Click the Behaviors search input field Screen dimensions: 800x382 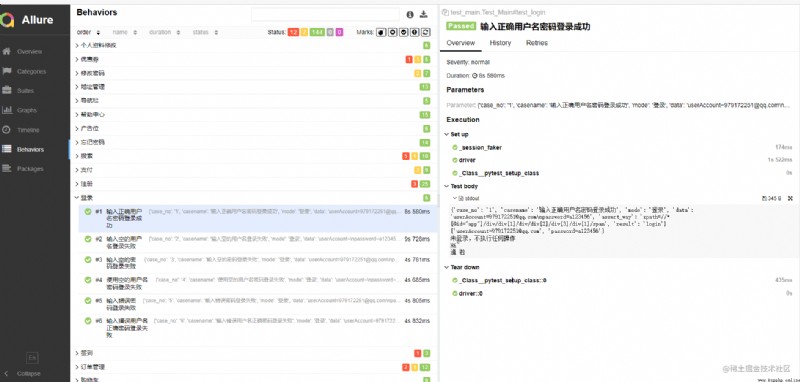point(325,14)
